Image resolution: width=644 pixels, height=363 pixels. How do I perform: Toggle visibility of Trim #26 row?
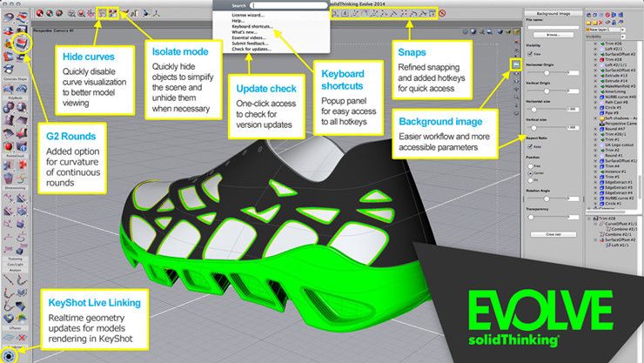(x=595, y=44)
